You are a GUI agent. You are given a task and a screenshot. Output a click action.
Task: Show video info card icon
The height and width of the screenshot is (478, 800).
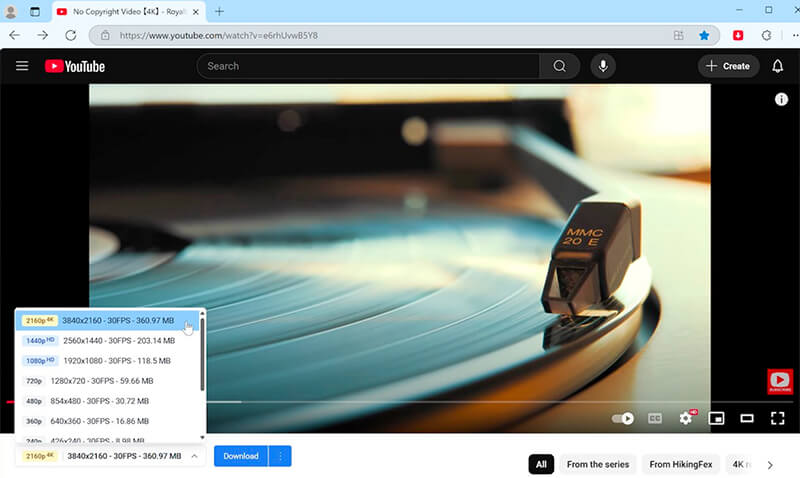point(781,99)
